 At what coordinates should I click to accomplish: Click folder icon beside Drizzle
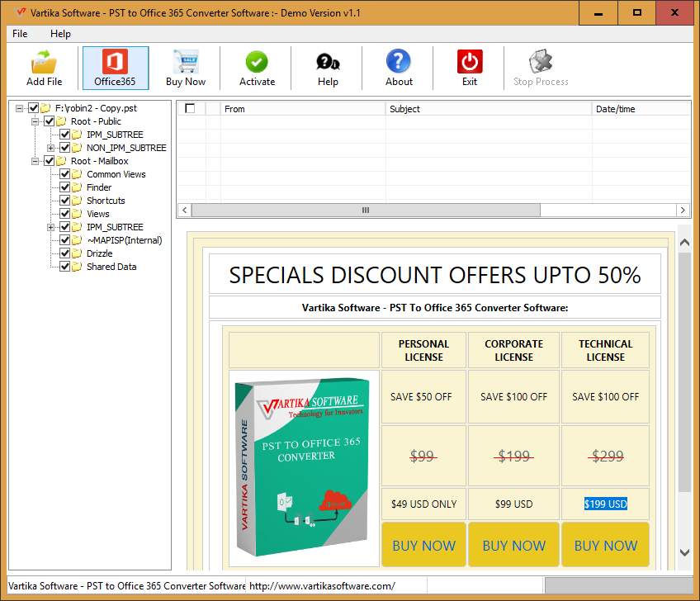pyautogui.click(x=77, y=253)
